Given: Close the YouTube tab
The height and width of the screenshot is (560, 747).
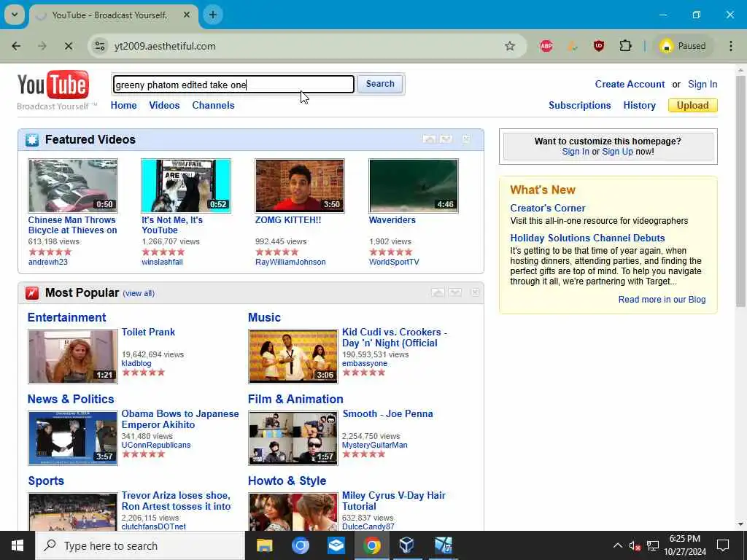Looking at the screenshot, I should pos(187,15).
